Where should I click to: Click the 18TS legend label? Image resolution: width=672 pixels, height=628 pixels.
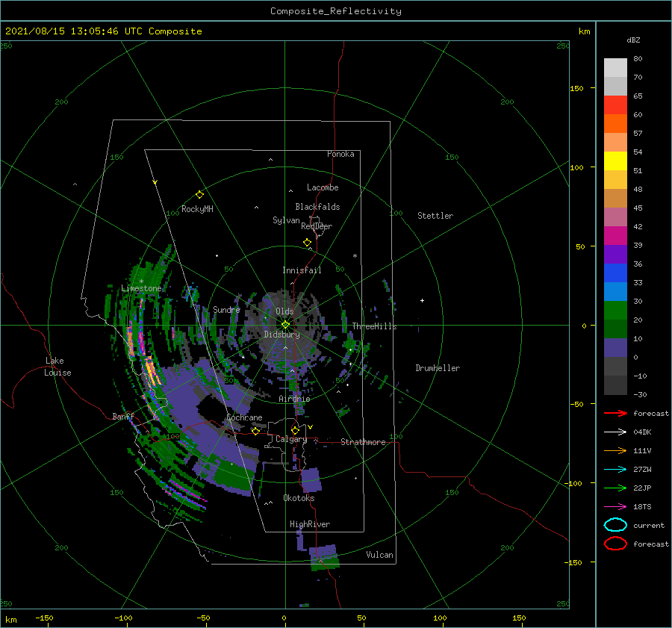pyautogui.click(x=642, y=507)
